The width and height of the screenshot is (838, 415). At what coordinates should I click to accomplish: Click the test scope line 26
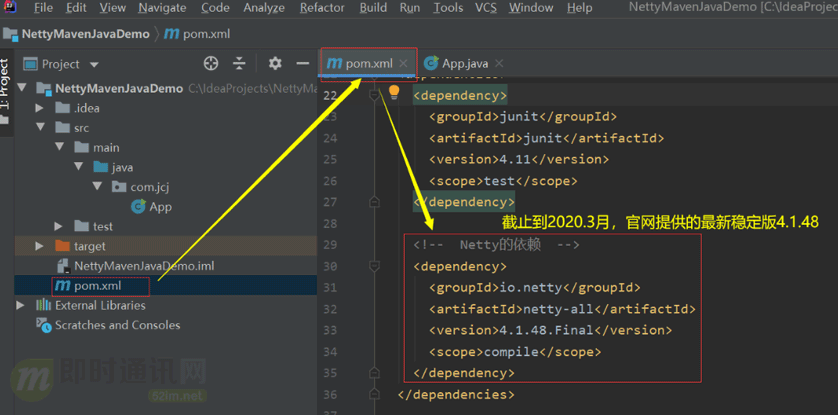pos(503,181)
